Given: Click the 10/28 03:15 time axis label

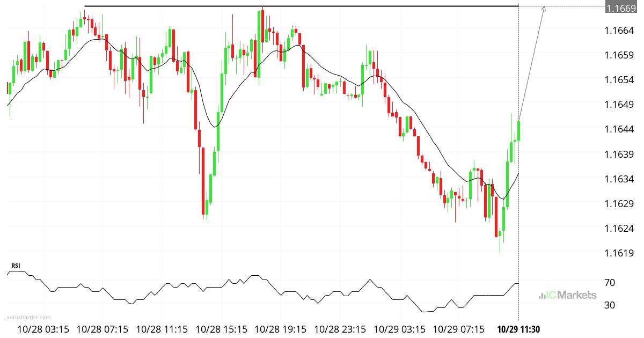Looking at the screenshot, I should point(43,328).
